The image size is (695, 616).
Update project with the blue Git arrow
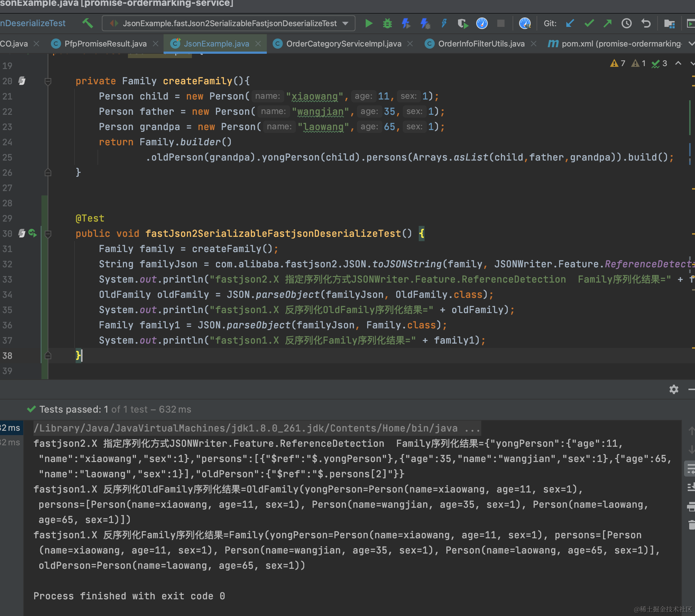coord(570,24)
